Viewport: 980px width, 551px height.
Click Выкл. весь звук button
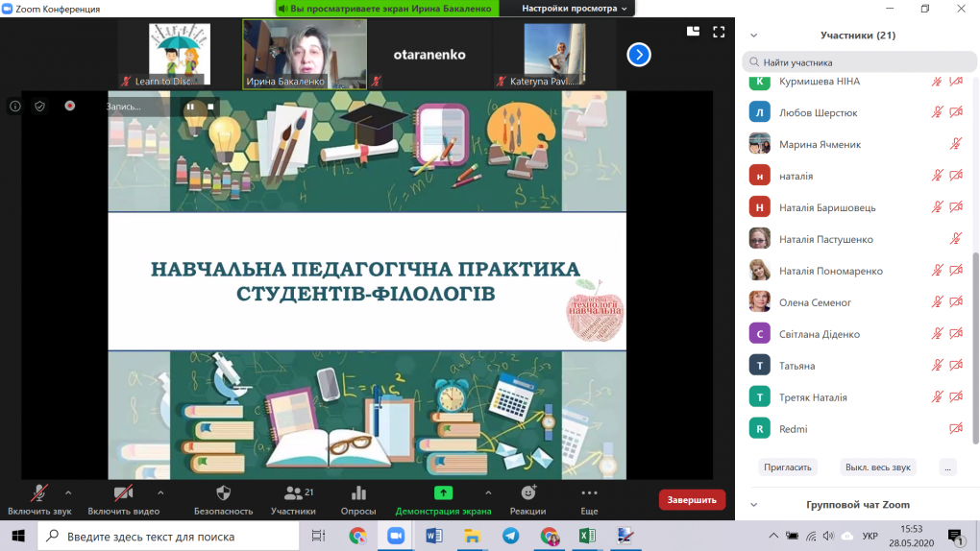coord(877,467)
